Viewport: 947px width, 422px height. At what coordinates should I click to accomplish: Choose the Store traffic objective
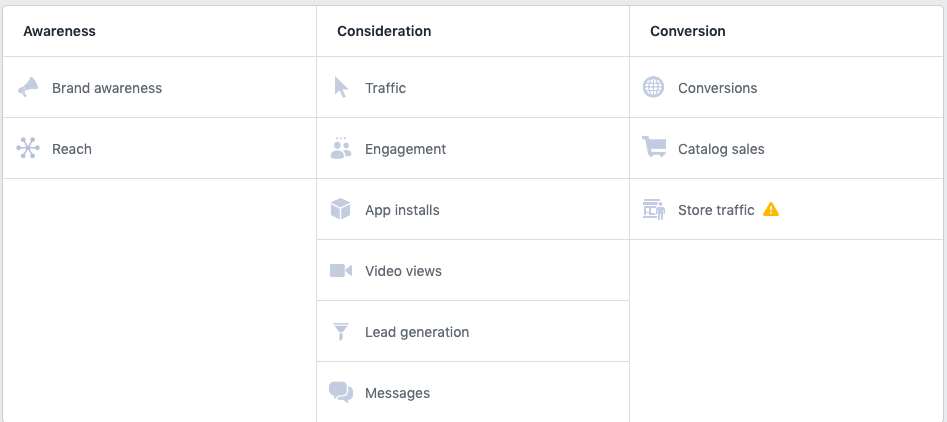[x=787, y=209]
